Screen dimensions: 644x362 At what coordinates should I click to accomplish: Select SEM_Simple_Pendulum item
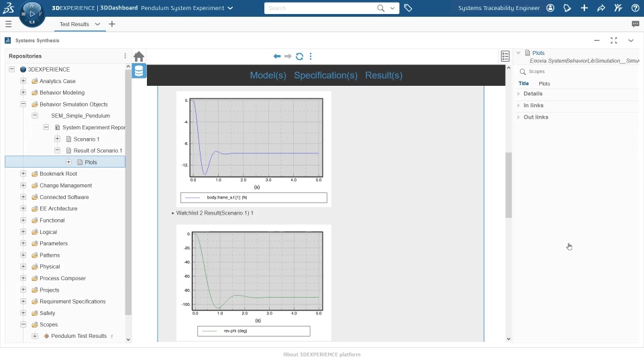[80, 116]
